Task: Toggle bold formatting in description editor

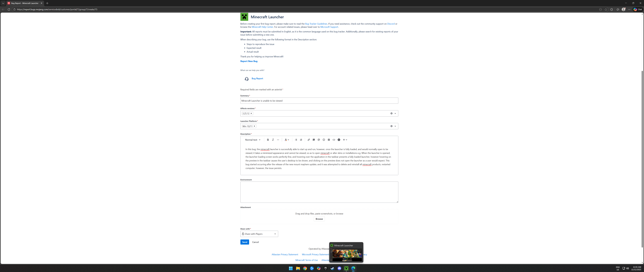Action: (268, 140)
